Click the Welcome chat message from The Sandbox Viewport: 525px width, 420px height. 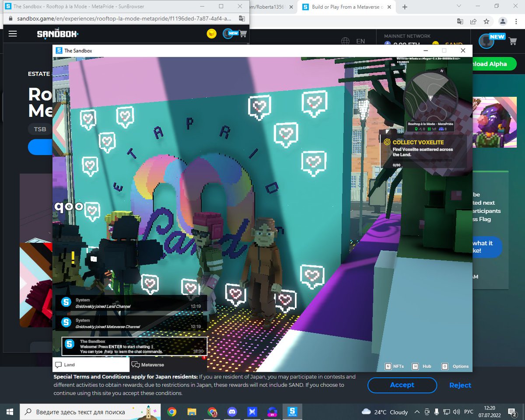click(134, 346)
